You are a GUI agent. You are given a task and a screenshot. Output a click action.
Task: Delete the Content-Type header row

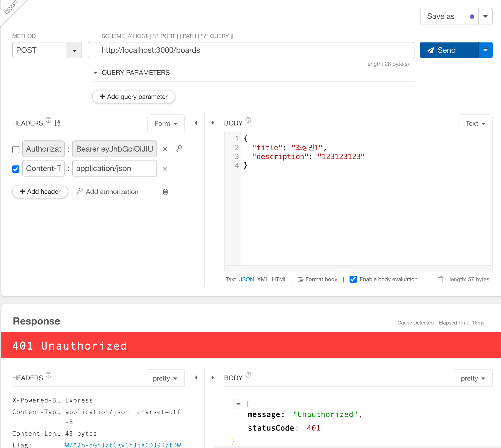pyautogui.click(x=165, y=168)
